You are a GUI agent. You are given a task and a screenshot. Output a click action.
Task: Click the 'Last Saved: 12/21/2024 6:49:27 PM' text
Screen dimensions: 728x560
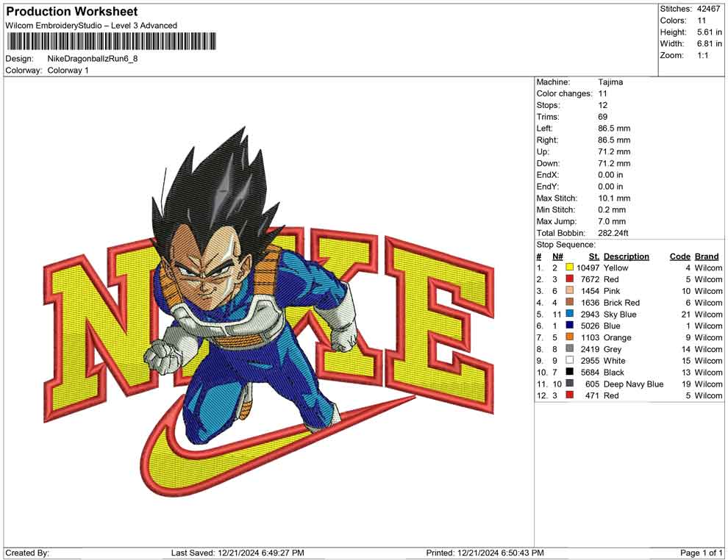tap(238, 553)
